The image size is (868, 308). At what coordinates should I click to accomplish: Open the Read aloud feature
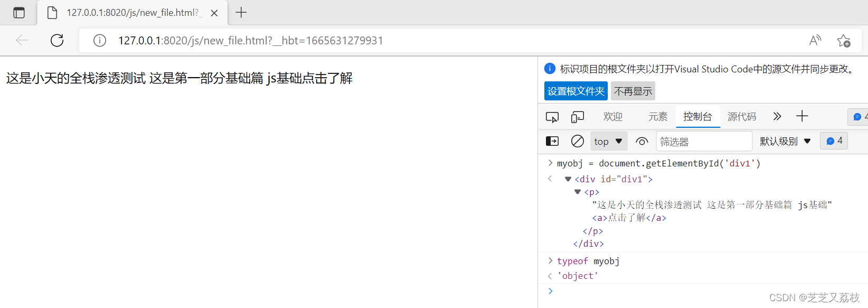[x=815, y=40]
